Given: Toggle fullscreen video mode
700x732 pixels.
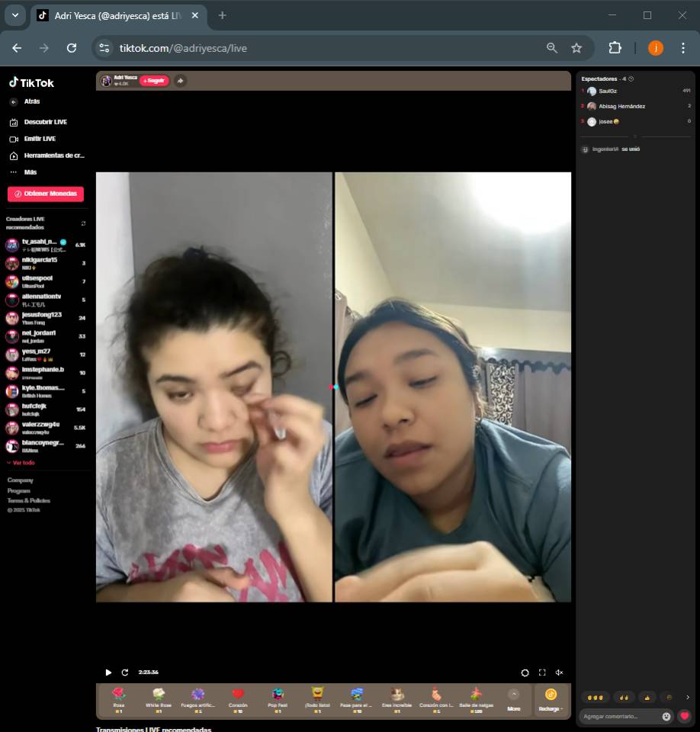Looking at the screenshot, I should coord(542,673).
